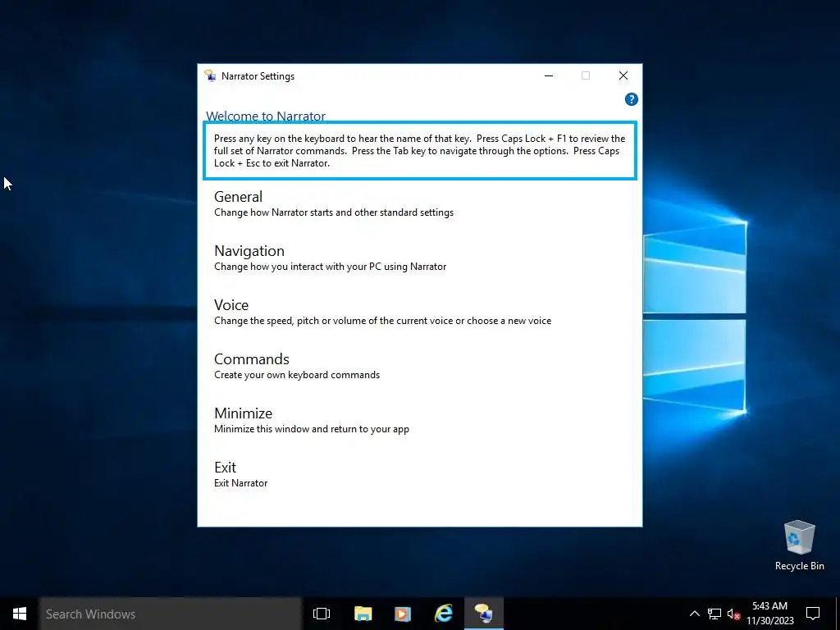The height and width of the screenshot is (630, 840).
Task: Open the network tray icon
Action: coord(714,614)
